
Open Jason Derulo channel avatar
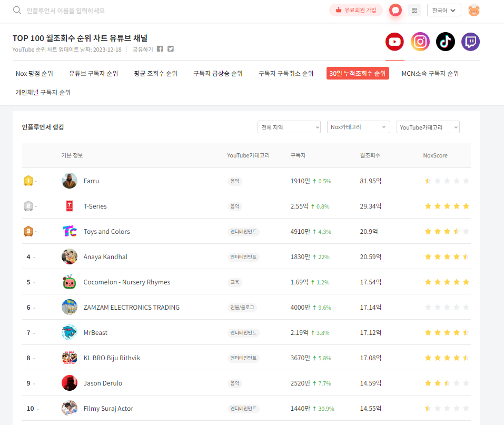point(70,383)
